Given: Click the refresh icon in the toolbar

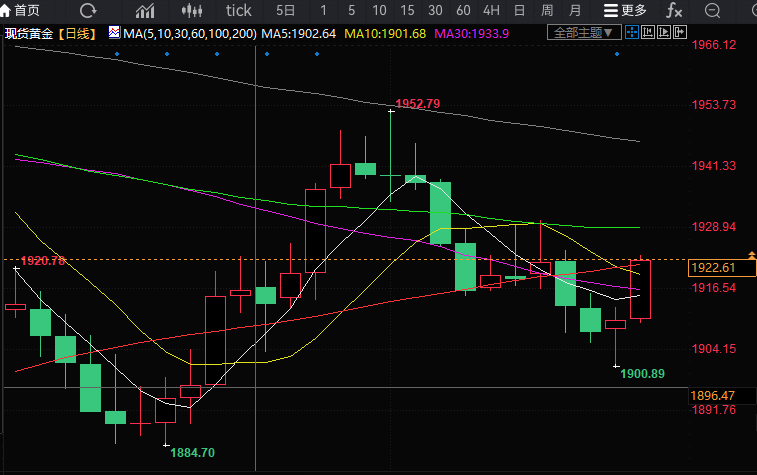Looking at the screenshot, I should pyautogui.click(x=88, y=11).
